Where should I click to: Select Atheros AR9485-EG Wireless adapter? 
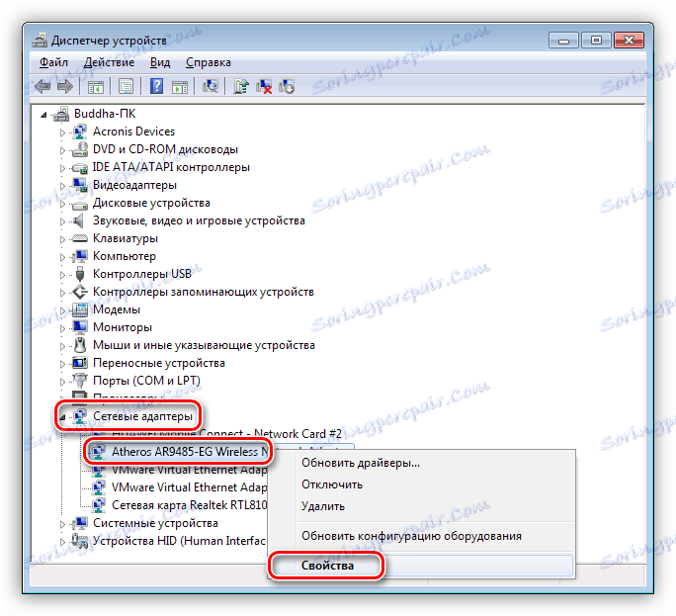[x=190, y=452]
